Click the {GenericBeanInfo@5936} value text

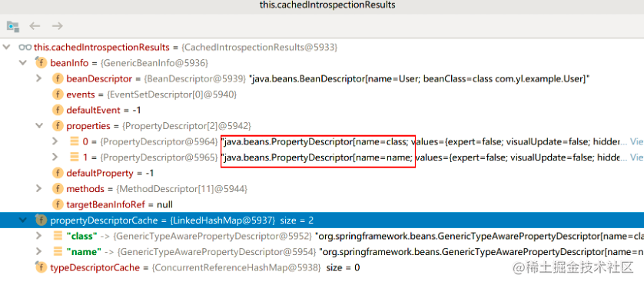(154, 63)
